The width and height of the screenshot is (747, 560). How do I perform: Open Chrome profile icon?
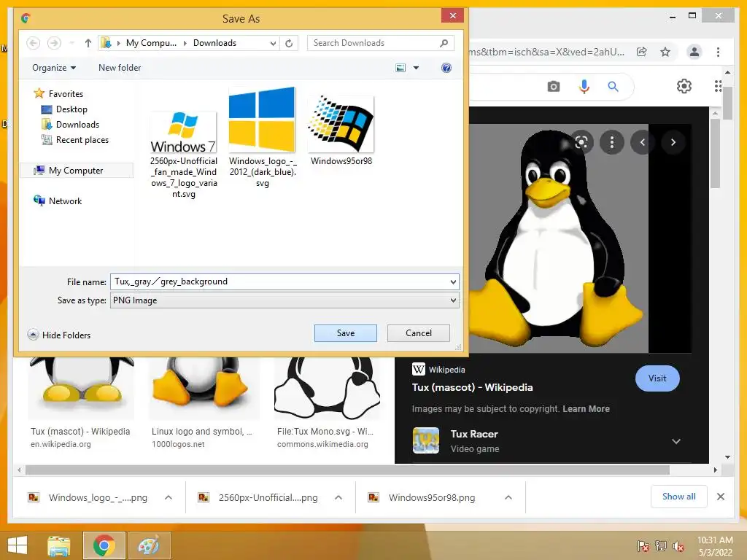(x=694, y=52)
